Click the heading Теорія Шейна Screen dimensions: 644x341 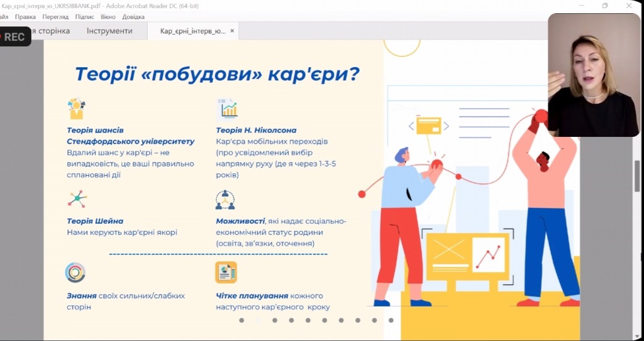point(95,221)
